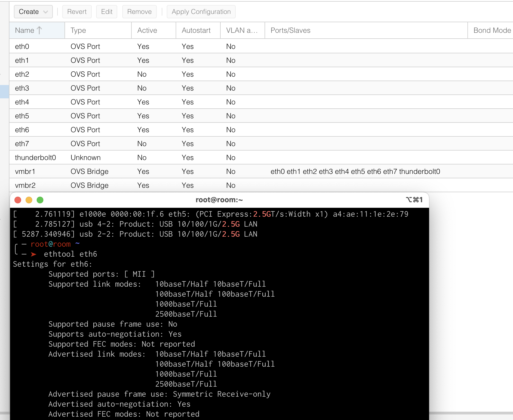Image resolution: width=513 pixels, height=420 pixels.
Task: Click the sort arrow in the Name header
Action: (x=39, y=30)
